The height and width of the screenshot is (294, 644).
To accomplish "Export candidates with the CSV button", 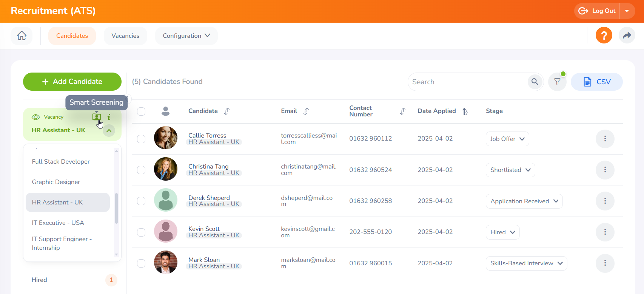I will click(x=596, y=82).
